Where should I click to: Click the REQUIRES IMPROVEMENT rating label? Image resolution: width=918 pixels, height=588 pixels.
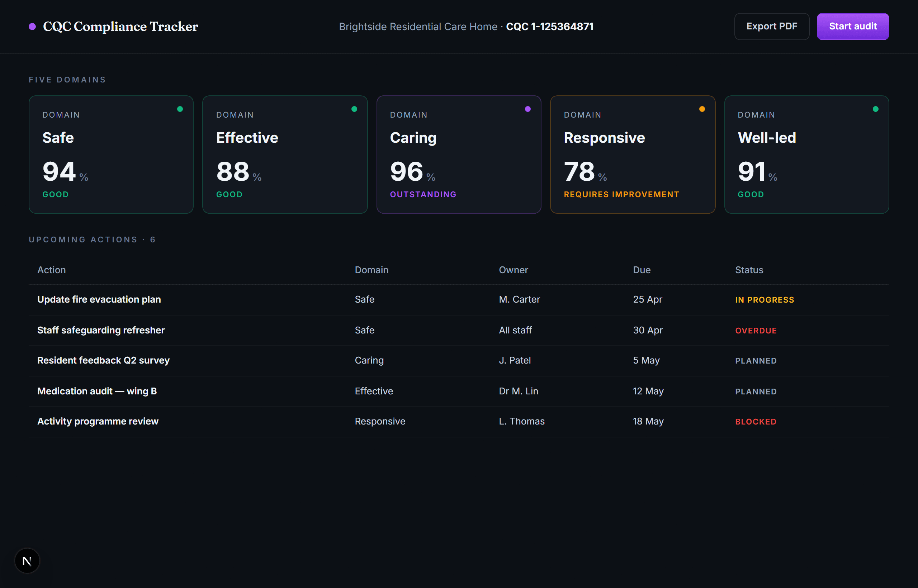point(622,194)
